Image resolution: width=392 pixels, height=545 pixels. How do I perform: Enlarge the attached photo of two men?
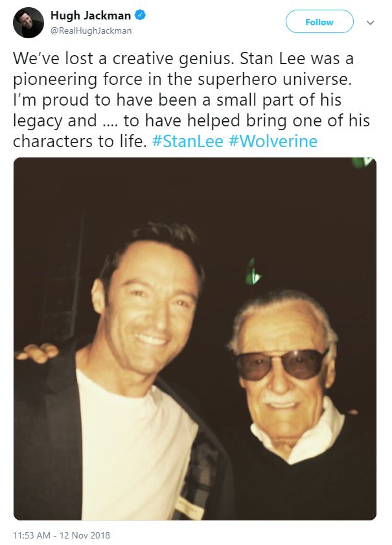[194, 338]
